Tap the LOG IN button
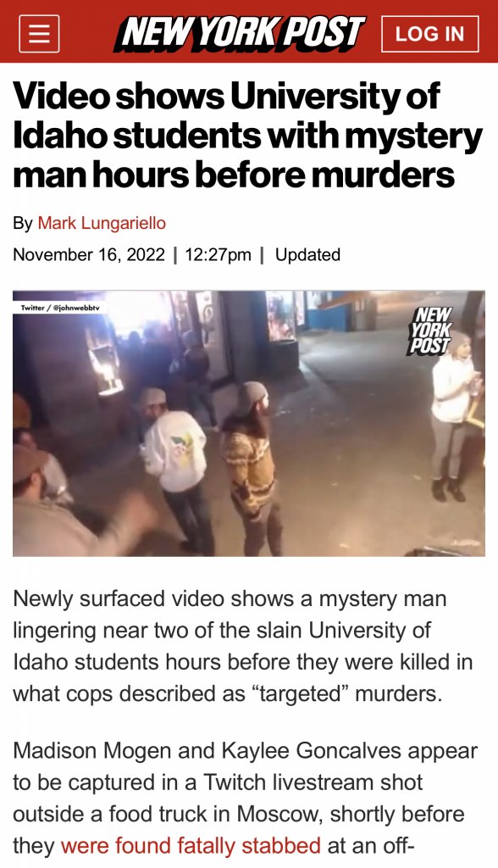 [x=430, y=34]
